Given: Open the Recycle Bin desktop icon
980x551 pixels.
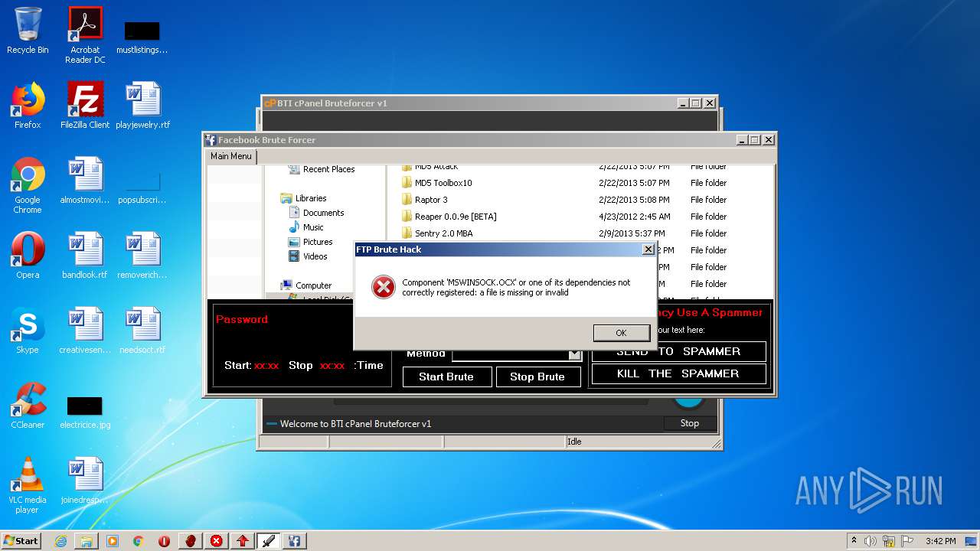Looking at the screenshot, I should [28, 31].
